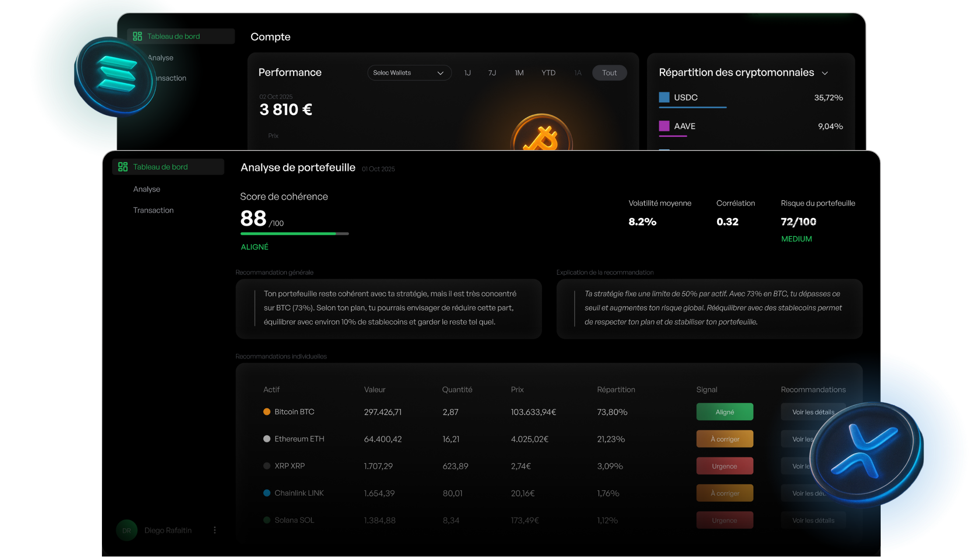Switch the chart to YTD range
The image size is (980, 560).
pyautogui.click(x=548, y=73)
